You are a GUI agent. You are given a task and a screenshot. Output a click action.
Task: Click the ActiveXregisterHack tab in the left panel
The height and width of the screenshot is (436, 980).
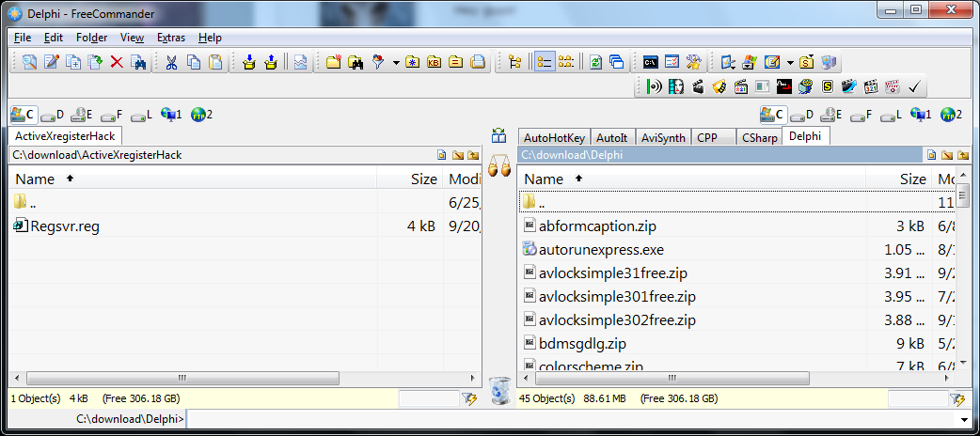pos(65,135)
